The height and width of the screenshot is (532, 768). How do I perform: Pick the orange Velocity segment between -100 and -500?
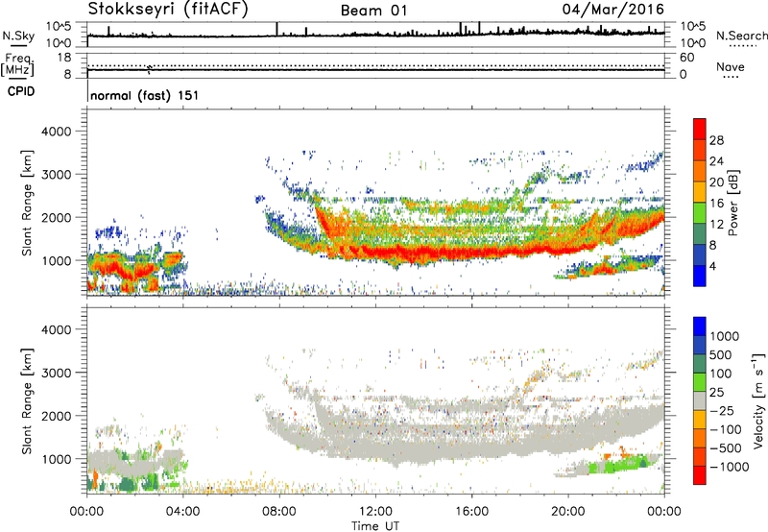coord(700,438)
